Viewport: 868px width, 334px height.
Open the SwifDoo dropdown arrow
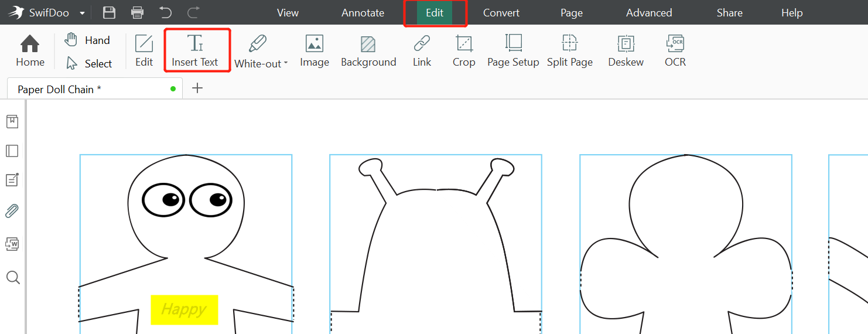(x=82, y=13)
